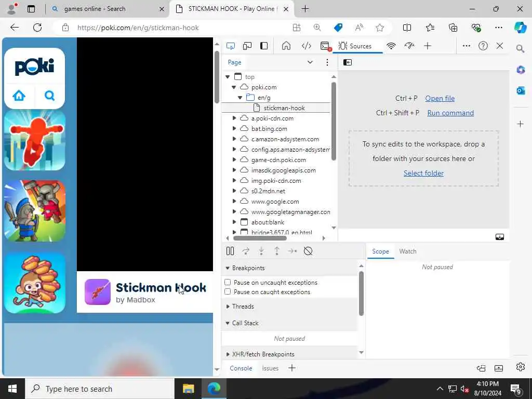Collapse the en/g folder node
The height and width of the screenshot is (399, 532).
(240, 98)
